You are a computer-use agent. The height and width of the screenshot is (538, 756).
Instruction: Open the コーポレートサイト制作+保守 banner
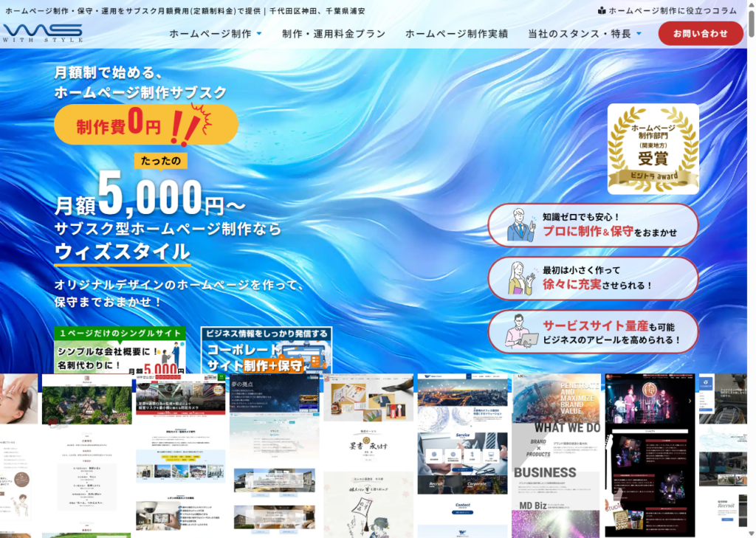point(266,351)
